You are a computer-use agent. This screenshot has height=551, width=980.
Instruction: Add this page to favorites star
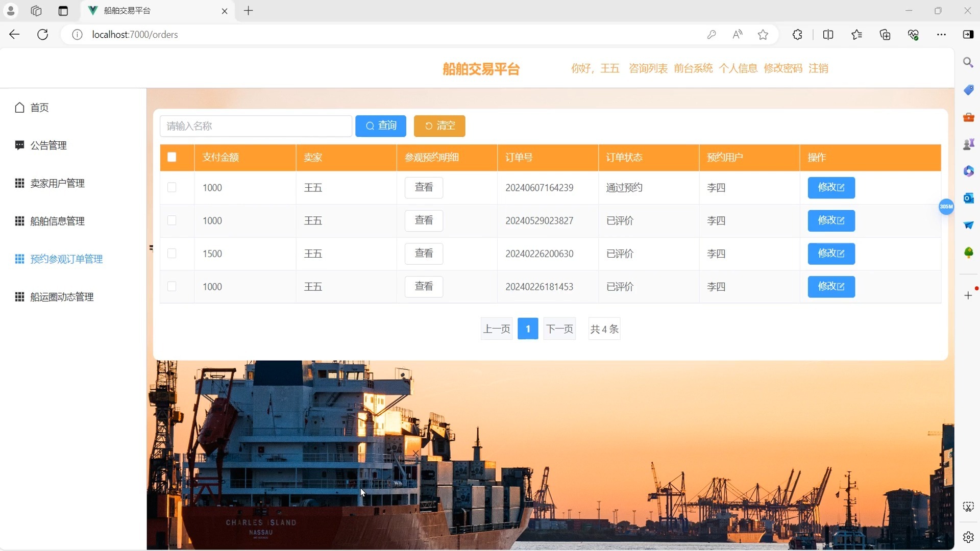coord(763,35)
